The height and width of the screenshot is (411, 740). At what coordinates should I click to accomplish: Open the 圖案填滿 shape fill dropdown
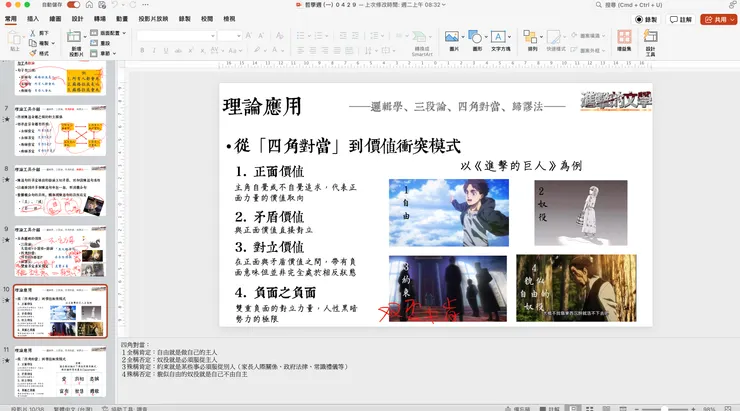[x=588, y=36]
